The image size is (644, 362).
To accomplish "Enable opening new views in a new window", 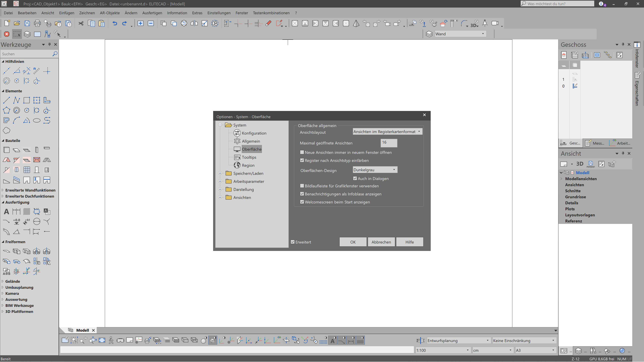I will 302,152.
